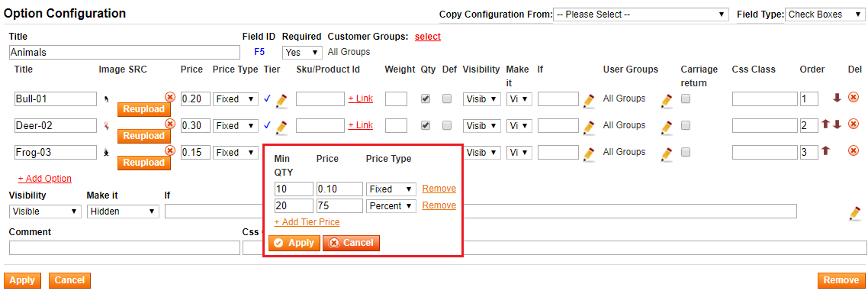This screenshot has width=868, height=294.
Task: Edit field-level If condition pencil icon
Action: point(855,214)
